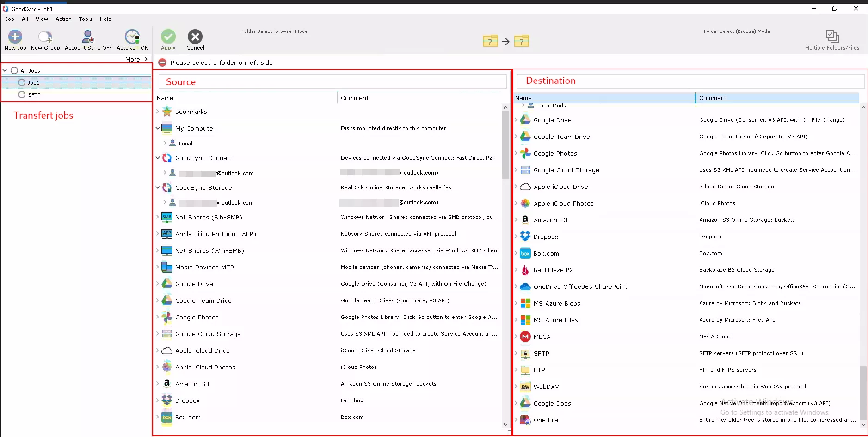
Task: Click Apple iCloud Photos icon in Destination
Action: 525,203
